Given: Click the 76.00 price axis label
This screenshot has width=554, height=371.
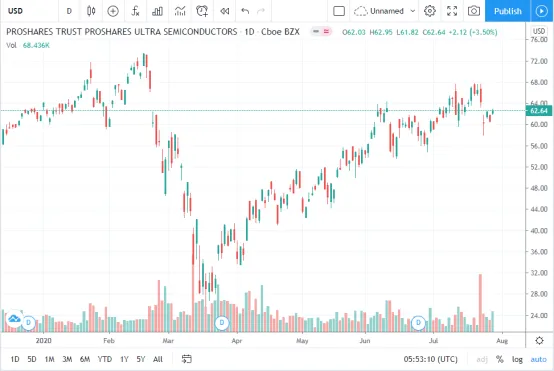Looking at the screenshot, I should (539, 40).
